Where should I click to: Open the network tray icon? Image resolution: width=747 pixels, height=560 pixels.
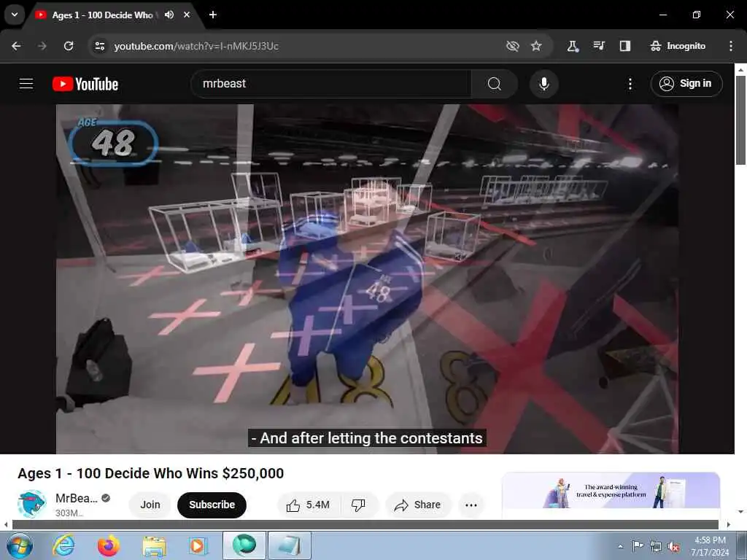click(x=656, y=547)
